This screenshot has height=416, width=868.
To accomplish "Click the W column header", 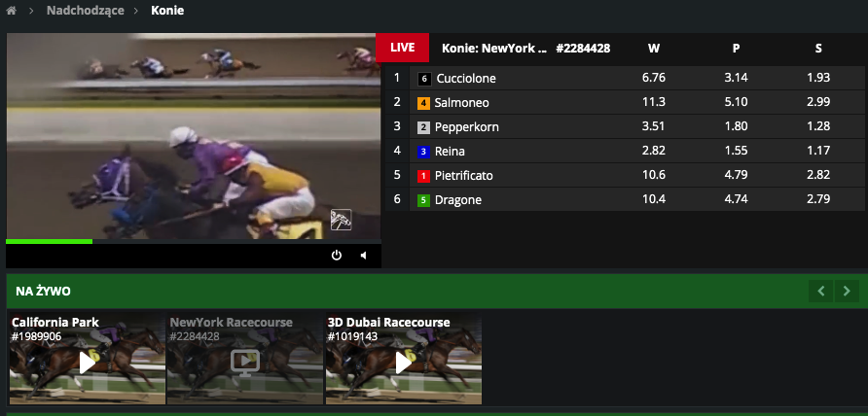I will pos(653,48).
